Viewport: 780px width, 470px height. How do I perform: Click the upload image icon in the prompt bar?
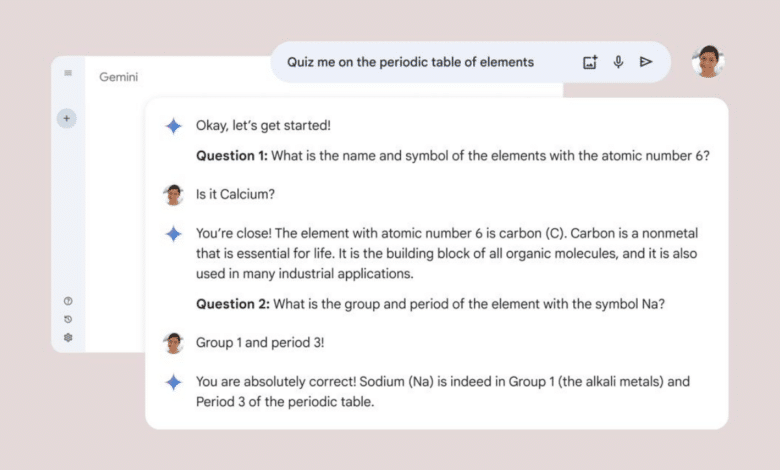(590, 62)
